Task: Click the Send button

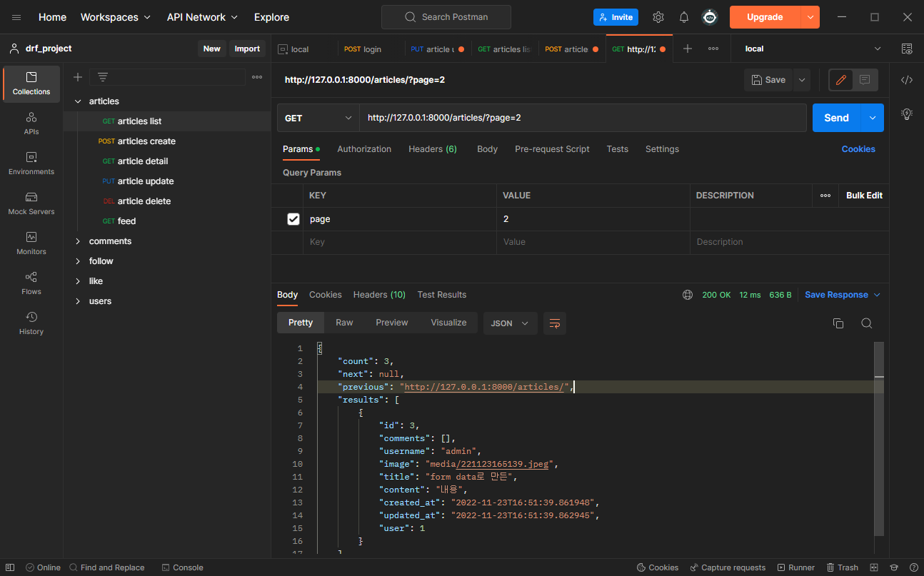Action: [837, 118]
